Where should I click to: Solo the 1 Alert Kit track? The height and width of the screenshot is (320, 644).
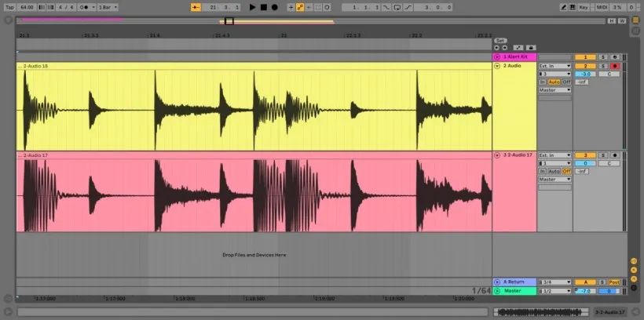602,57
